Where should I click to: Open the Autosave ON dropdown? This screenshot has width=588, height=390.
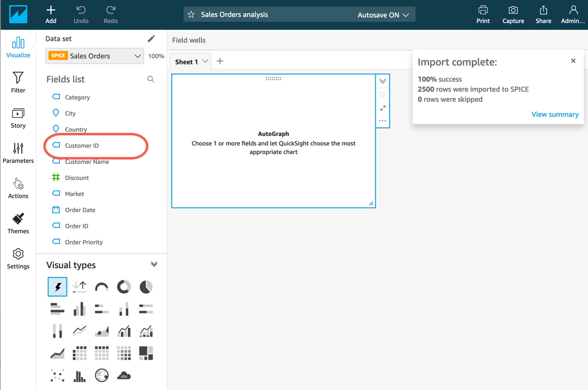tap(383, 15)
